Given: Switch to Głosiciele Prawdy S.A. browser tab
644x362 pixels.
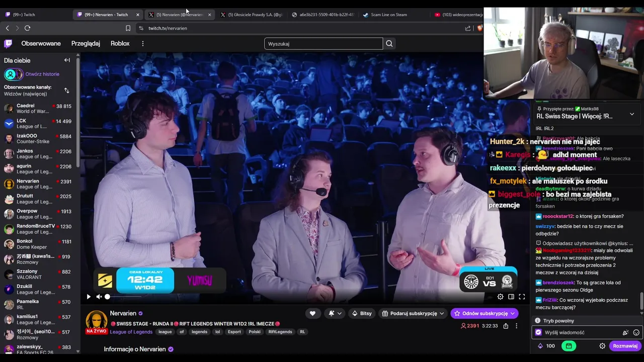Looking at the screenshot, I should click(252, 15).
